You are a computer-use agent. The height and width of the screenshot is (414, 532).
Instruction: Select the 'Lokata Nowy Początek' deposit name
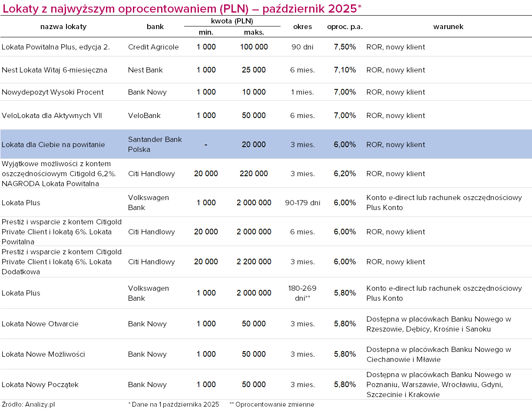(40, 384)
